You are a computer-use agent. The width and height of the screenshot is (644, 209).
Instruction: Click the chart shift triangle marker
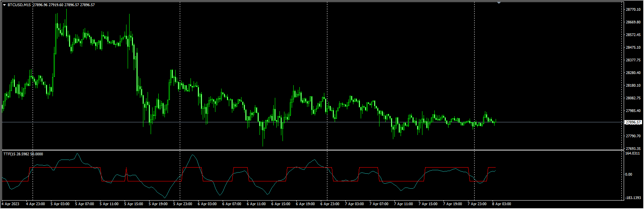499,3
